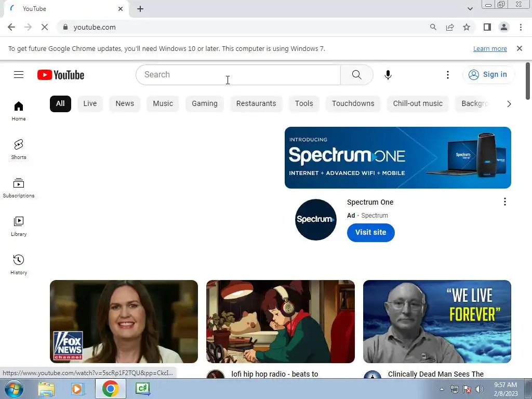Viewport: 532px width, 399px height.
Task: Select the Restaurants filter chip
Action: [x=256, y=104]
